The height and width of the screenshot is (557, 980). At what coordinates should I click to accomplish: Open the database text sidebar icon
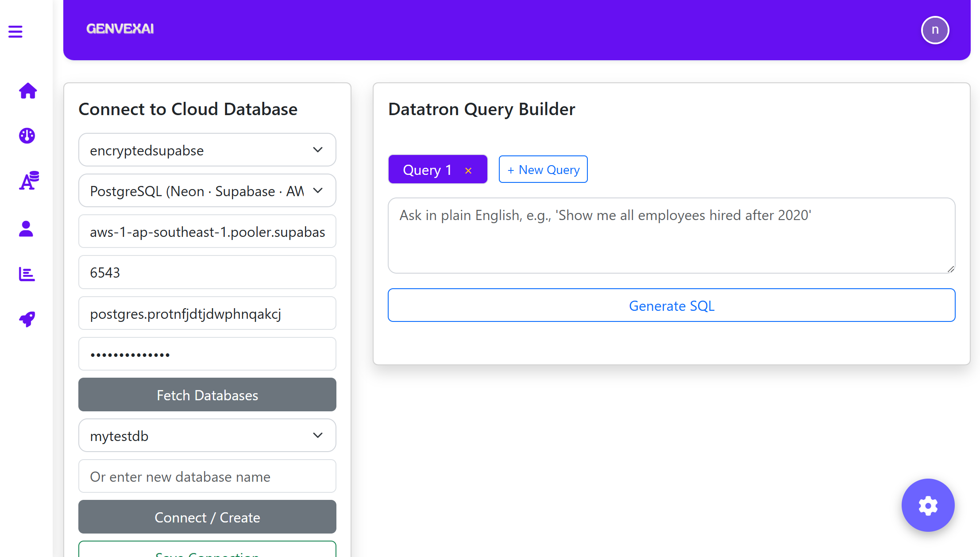(29, 181)
